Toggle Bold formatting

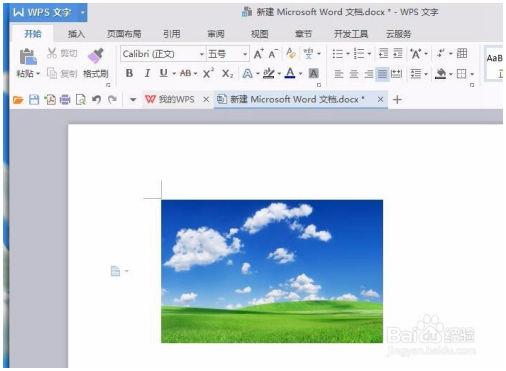(x=129, y=73)
